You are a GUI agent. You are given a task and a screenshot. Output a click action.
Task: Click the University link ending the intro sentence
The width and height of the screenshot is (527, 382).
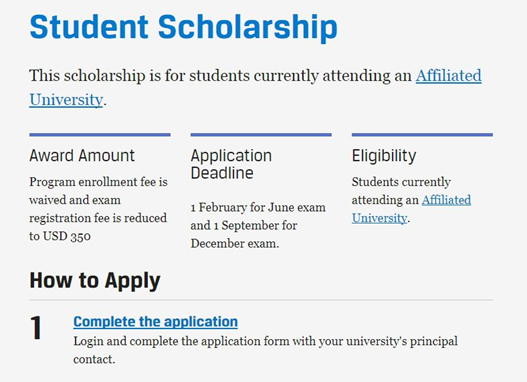pyautogui.click(x=66, y=100)
